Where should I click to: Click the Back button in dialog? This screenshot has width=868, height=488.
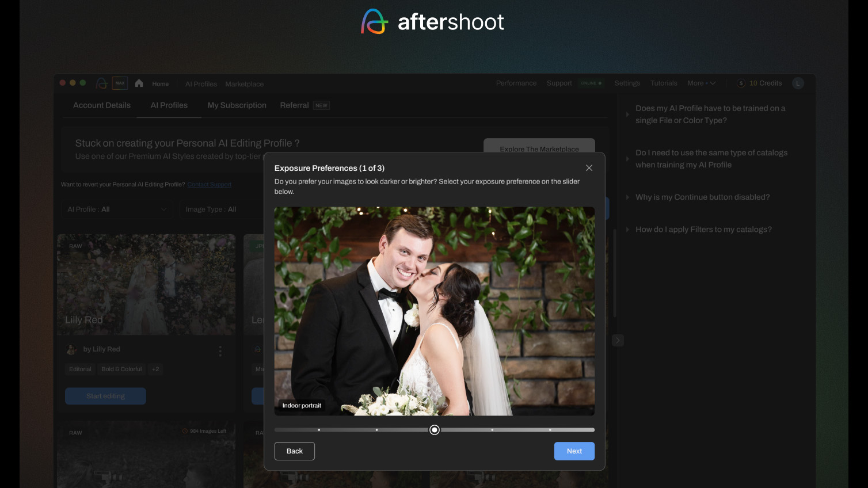[295, 451]
